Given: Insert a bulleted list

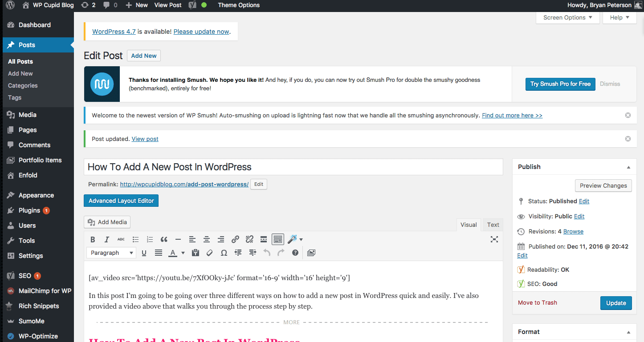Looking at the screenshot, I should [x=135, y=239].
